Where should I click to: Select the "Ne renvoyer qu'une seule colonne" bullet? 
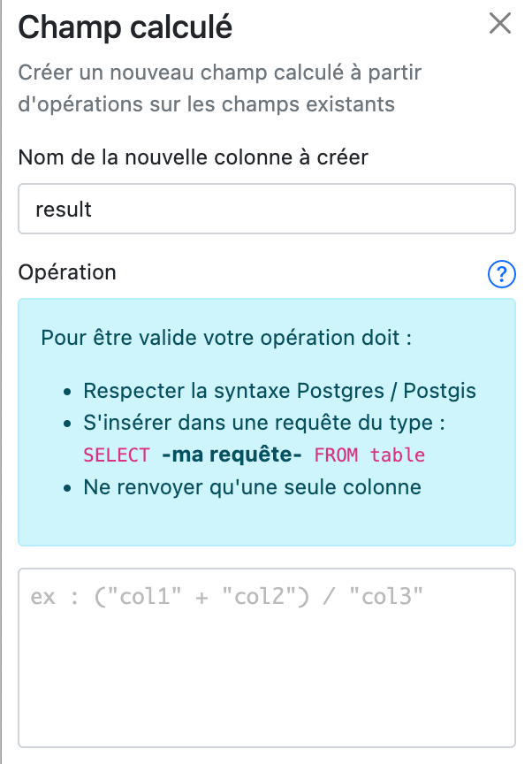tap(252, 487)
